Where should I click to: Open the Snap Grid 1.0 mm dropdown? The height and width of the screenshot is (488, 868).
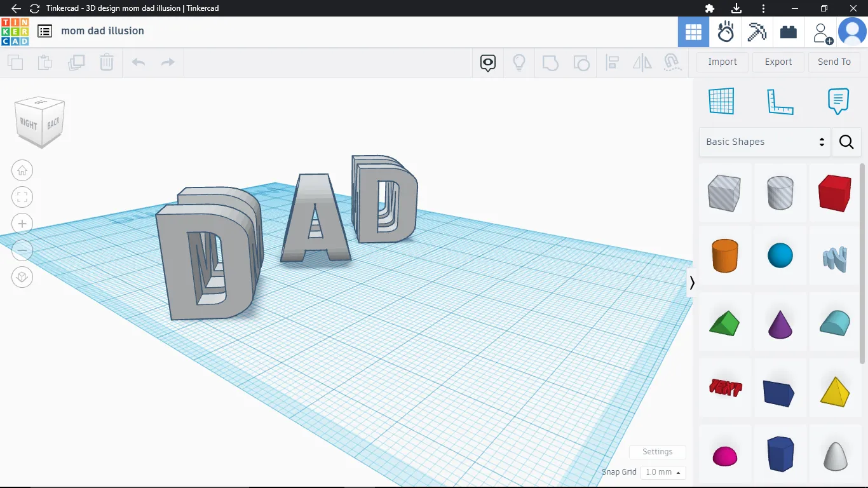663,472
